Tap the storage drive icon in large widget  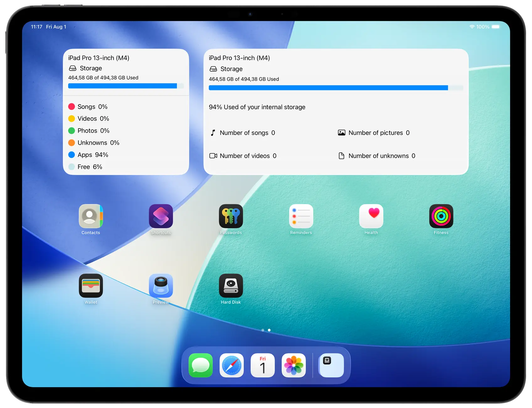click(x=213, y=69)
